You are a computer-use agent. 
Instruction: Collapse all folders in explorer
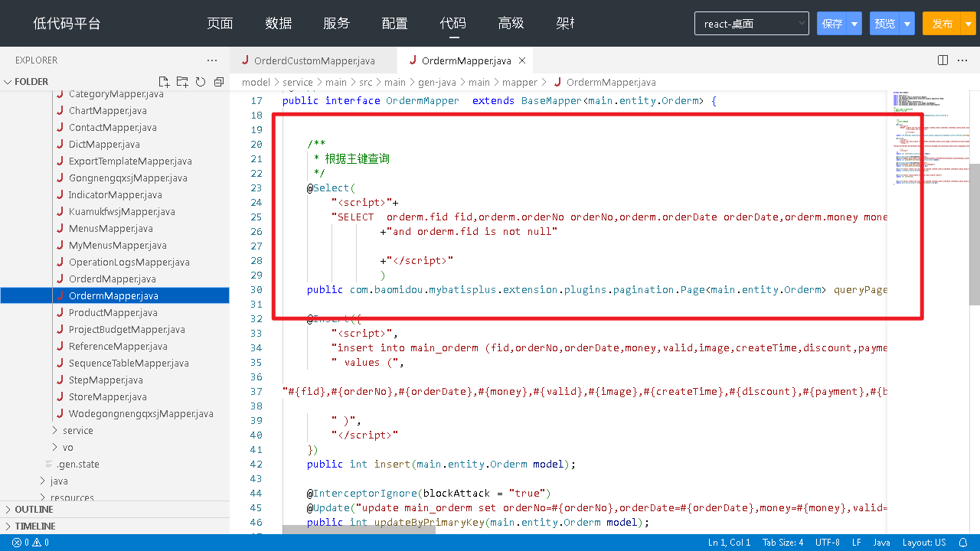pos(219,82)
